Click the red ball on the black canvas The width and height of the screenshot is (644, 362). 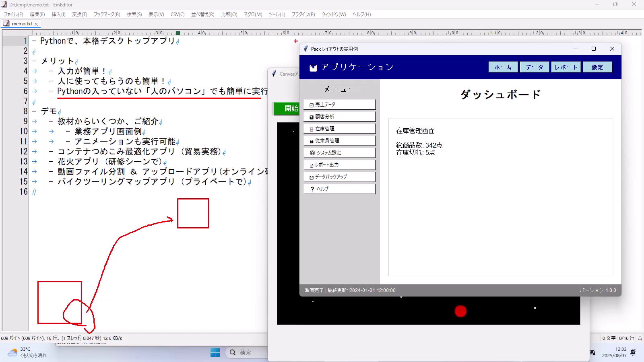(x=460, y=311)
